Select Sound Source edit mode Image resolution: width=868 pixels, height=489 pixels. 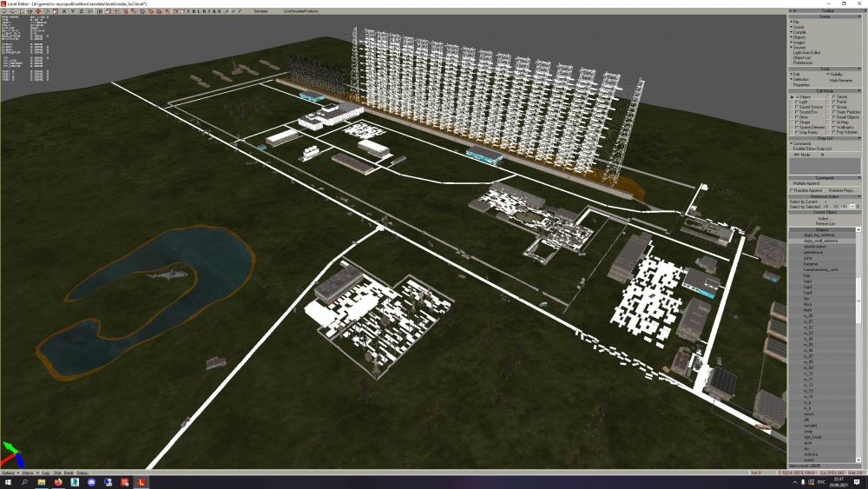click(809, 107)
